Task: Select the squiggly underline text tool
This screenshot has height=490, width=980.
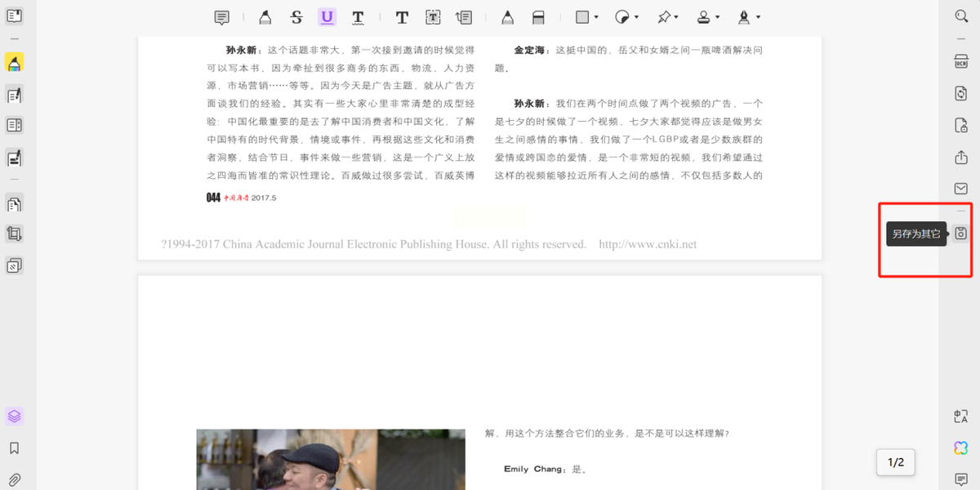Action: coord(358,17)
